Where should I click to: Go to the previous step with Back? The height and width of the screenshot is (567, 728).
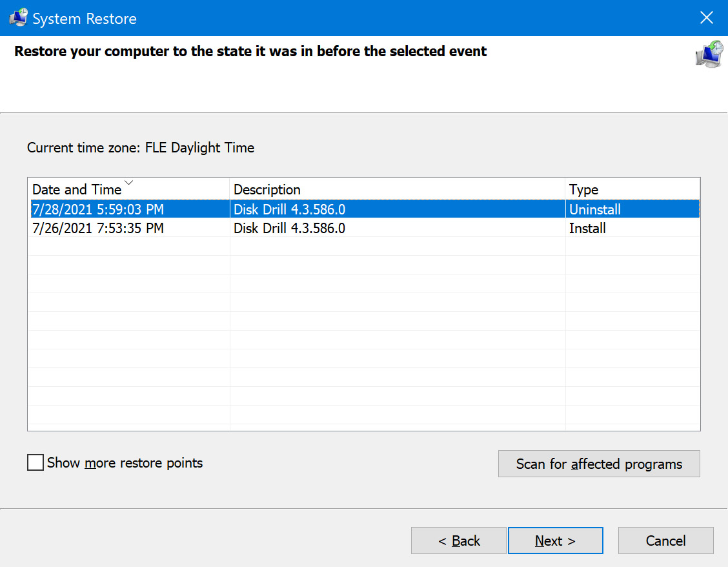coord(459,541)
